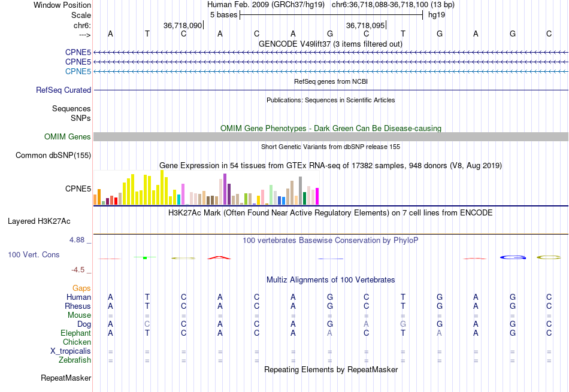
Task: Click the Elephant species label
Action: tap(76, 333)
